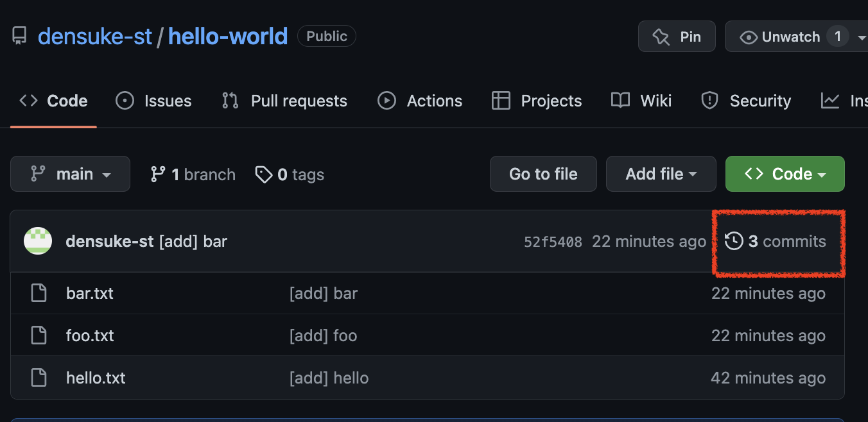This screenshot has width=868, height=422.
Task: Open the Issues tab
Action: (x=153, y=101)
